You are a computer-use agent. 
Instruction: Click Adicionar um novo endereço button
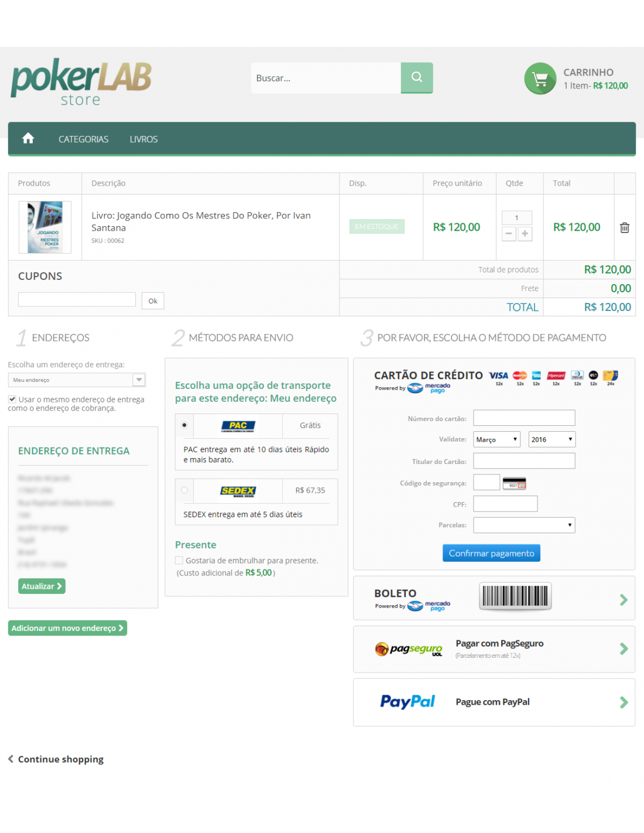click(x=67, y=628)
